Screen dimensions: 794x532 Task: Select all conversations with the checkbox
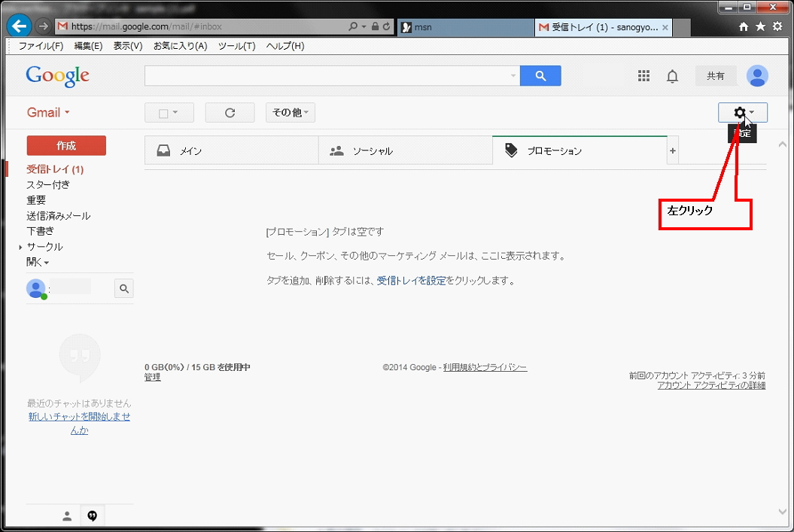[164, 112]
